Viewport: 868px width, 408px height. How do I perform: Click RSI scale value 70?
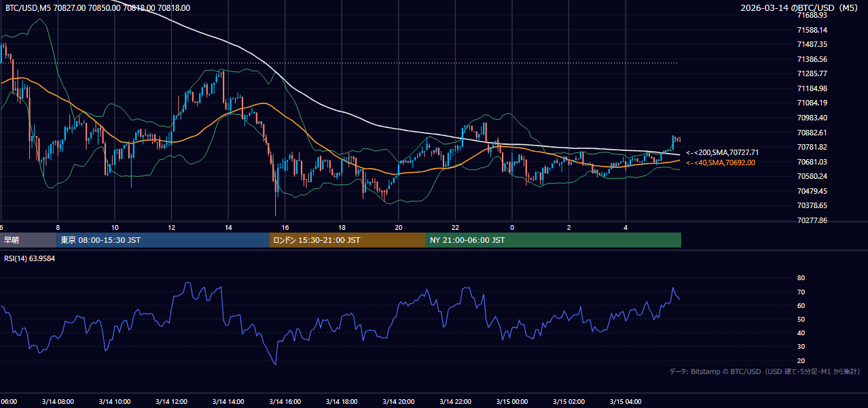click(801, 292)
